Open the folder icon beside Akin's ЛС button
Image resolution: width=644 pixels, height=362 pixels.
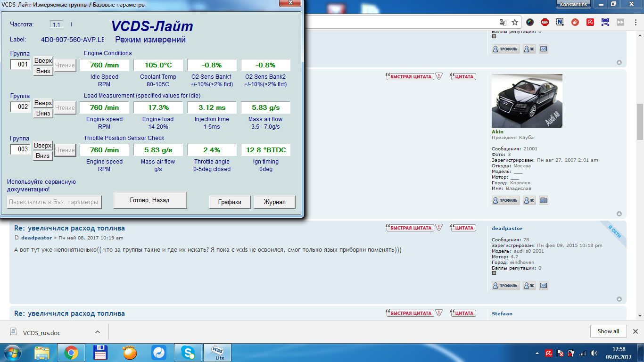tap(544, 200)
